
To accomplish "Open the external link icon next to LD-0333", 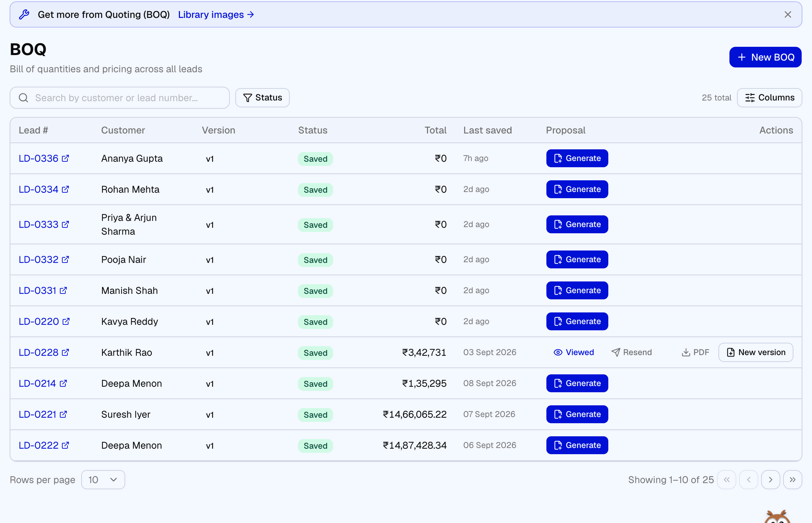I will [x=65, y=224].
